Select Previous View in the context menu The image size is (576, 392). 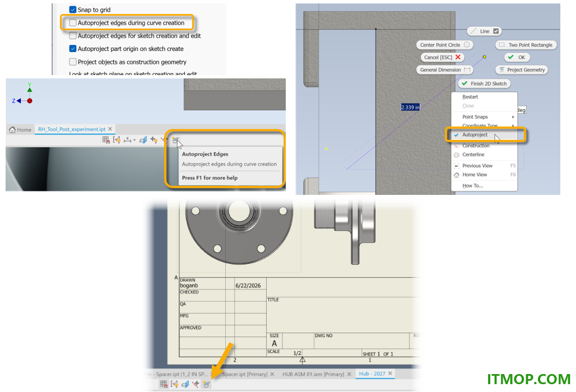tap(484, 166)
